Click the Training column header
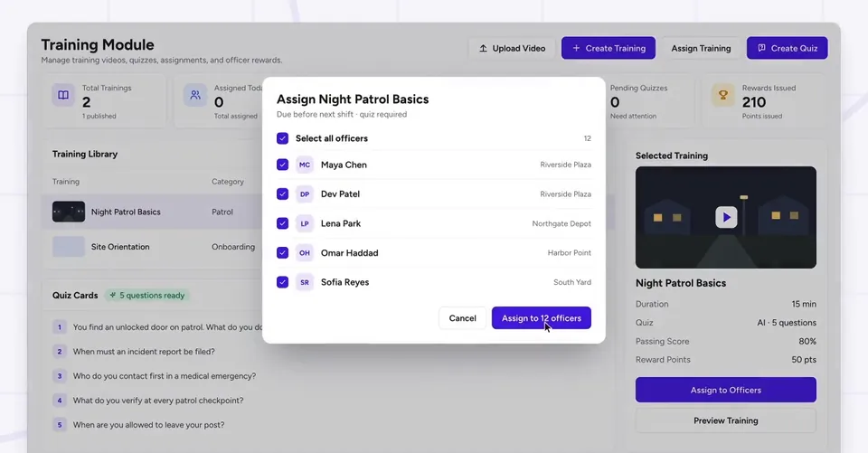 (66, 181)
